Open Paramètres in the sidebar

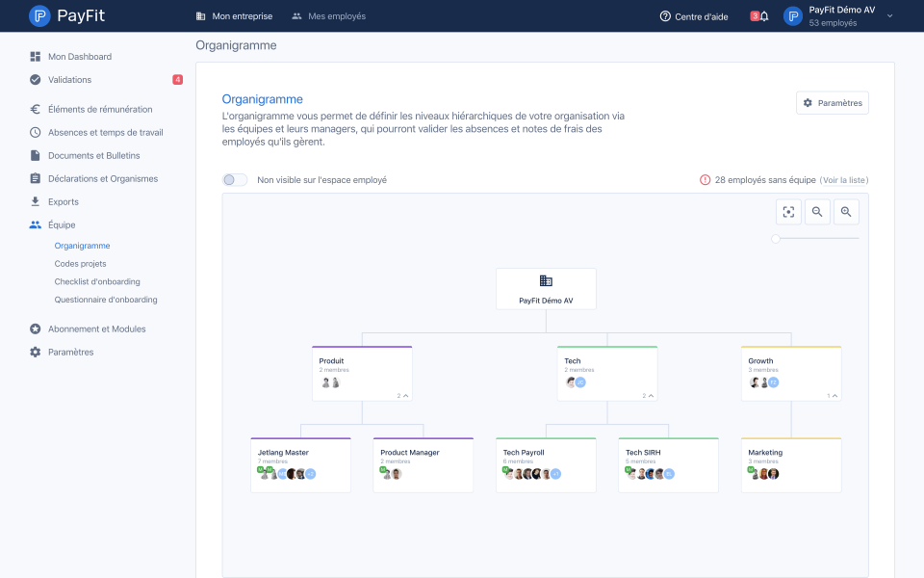70,353
